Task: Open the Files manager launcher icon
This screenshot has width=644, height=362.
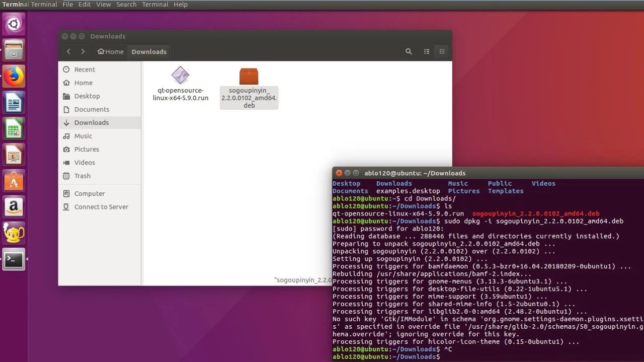Action: click(14, 50)
